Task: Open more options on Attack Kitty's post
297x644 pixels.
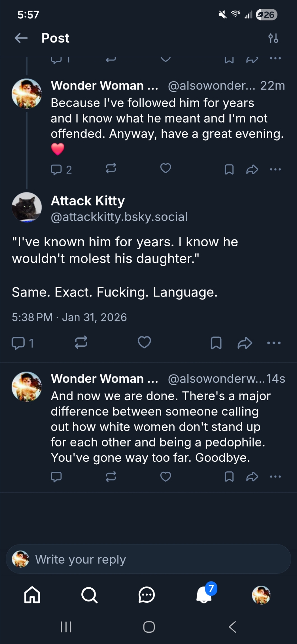Action: [274, 343]
